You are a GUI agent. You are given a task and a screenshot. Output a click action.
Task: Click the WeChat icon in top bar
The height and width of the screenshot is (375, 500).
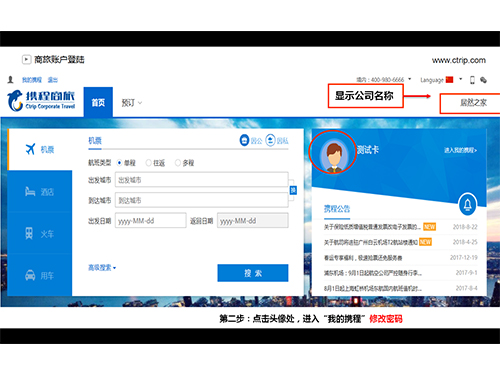pos(483,80)
